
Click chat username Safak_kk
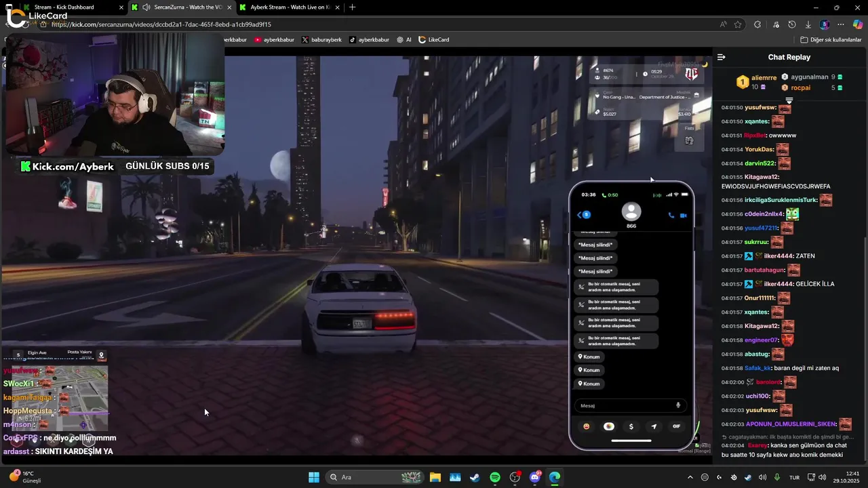(x=757, y=368)
